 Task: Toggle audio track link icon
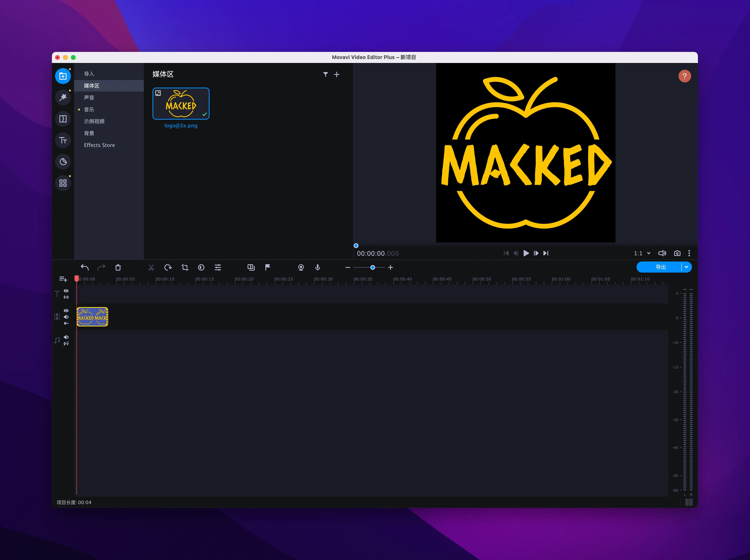click(x=66, y=343)
